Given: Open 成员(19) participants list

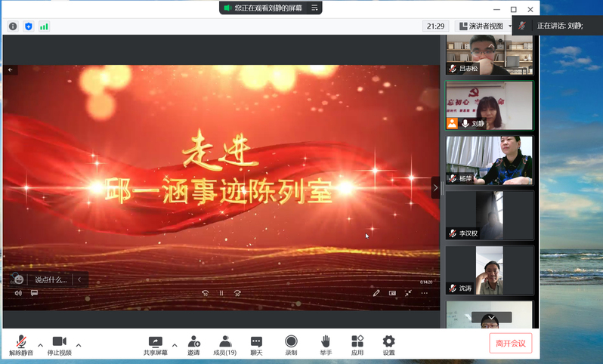Looking at the screenshot, I should 224,341.
